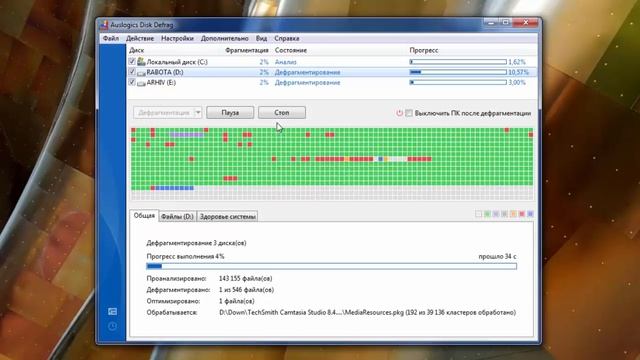Click the Стоп button

(282, 113)
